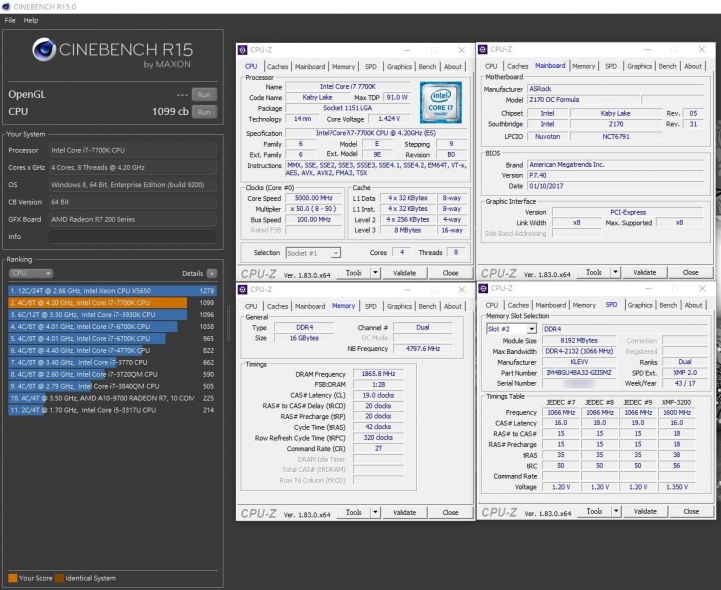Click the CPU-Z icon in top-left window

coord(242,50)
